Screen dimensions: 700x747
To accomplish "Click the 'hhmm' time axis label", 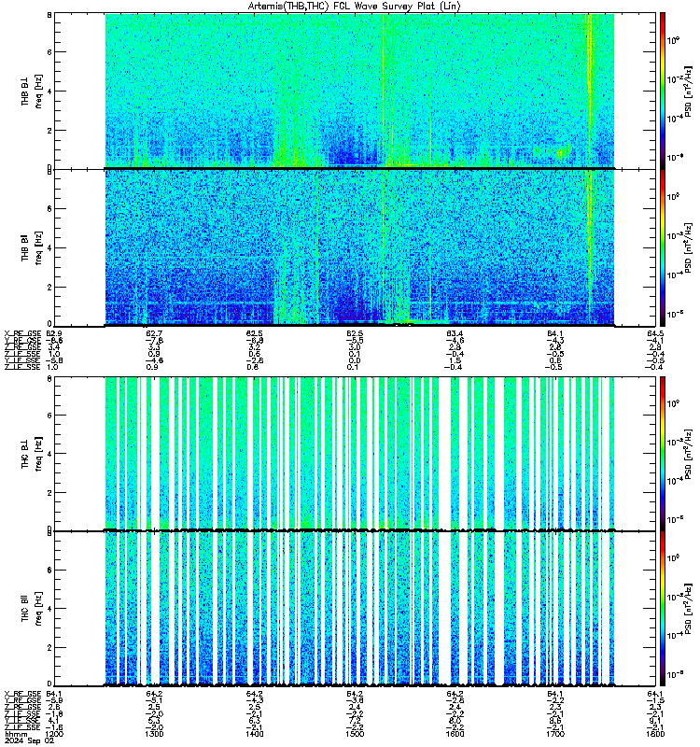I will (16, 734).
